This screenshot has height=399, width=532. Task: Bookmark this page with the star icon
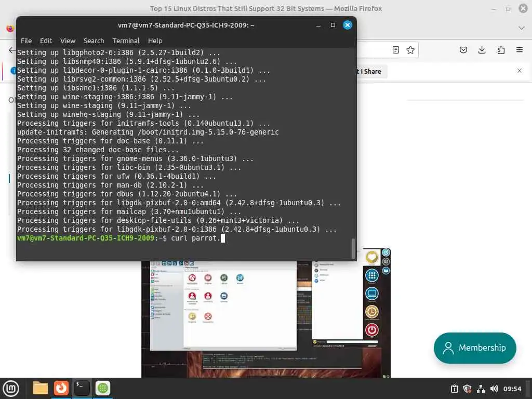[x=410, y=50]
